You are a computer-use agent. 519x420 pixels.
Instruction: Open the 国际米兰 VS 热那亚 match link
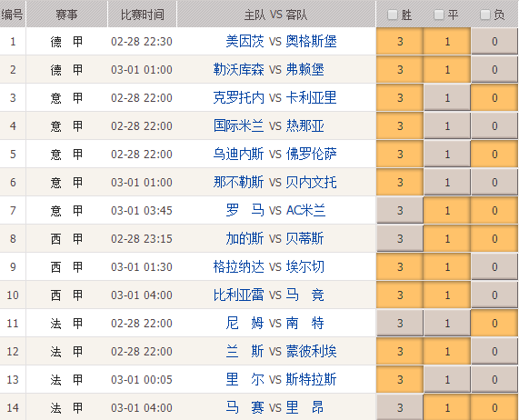click(268, 125)
